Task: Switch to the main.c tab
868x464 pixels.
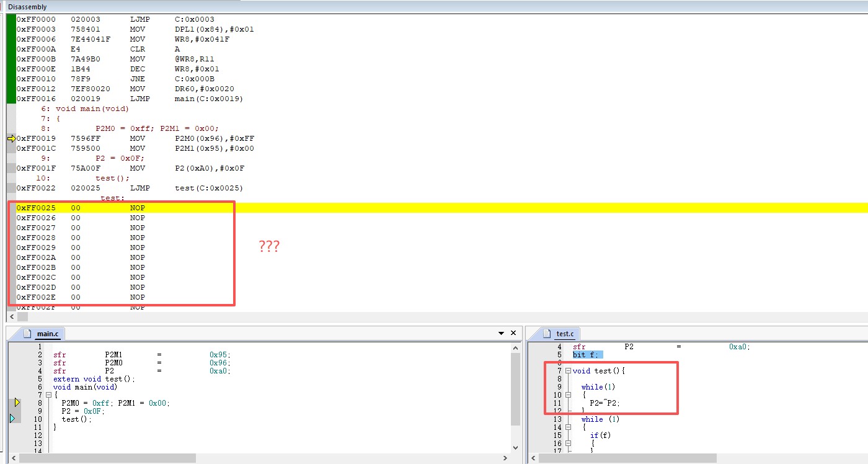Action: click(x=47, y=334)
